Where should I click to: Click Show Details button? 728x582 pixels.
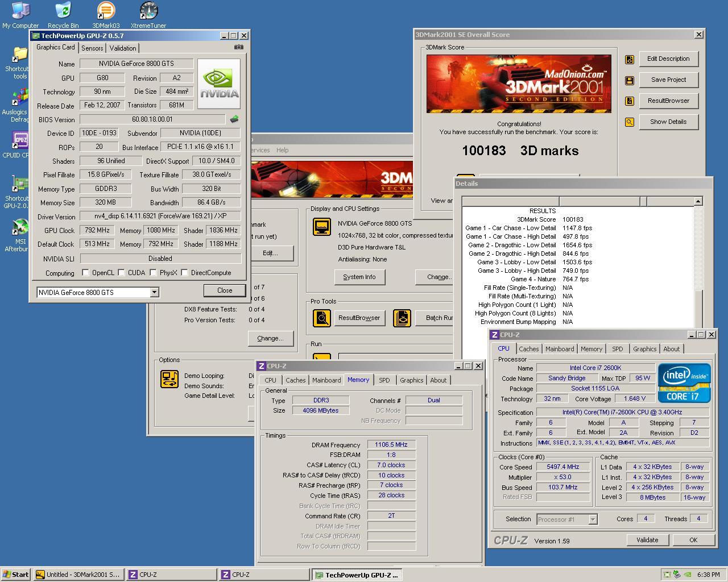pyautogui.click(x=668, y=122)
